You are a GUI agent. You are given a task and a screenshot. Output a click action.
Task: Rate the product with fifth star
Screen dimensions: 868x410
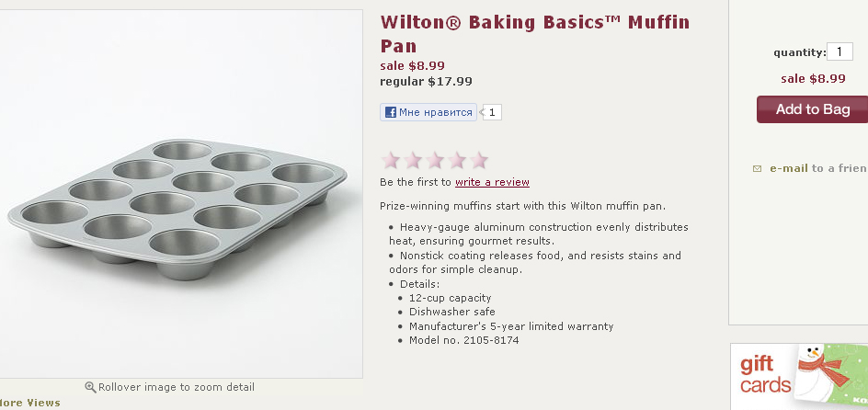pos(479,161)
